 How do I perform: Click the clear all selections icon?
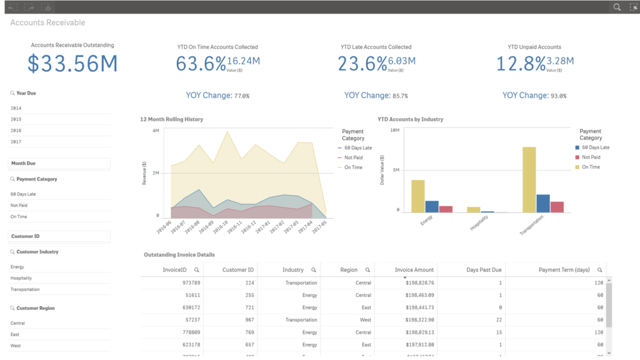point(47,7)
